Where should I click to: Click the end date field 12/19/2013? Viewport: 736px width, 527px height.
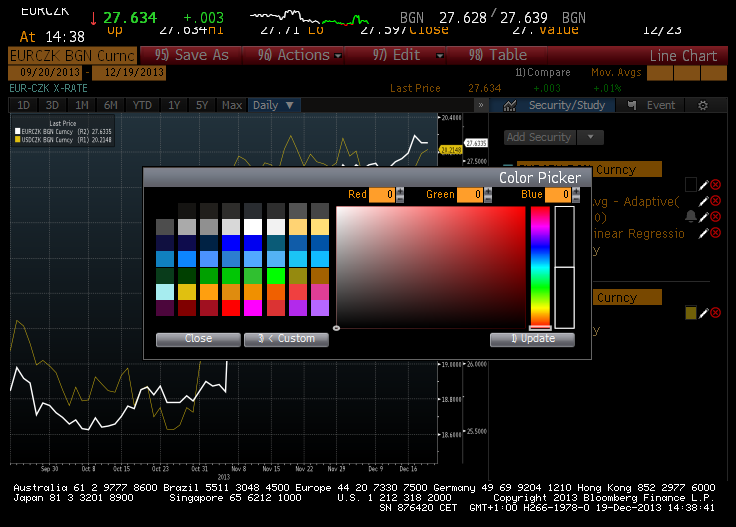pyautogui.click(x=129, y=73)
